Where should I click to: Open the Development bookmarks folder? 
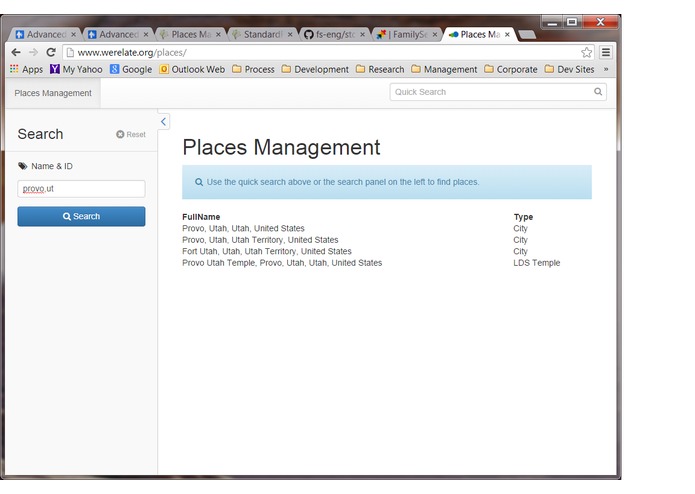point(315,69)
